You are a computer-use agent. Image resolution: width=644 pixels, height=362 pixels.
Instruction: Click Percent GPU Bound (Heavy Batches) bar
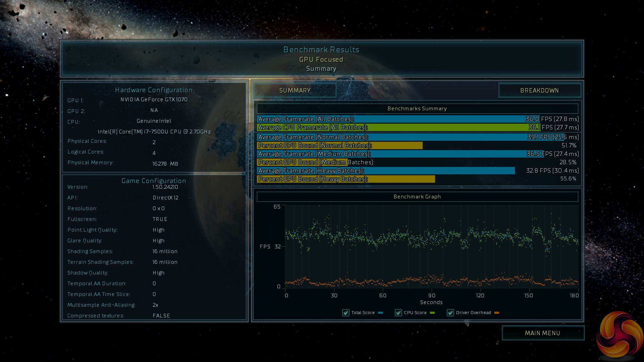[x=345, y=179]
